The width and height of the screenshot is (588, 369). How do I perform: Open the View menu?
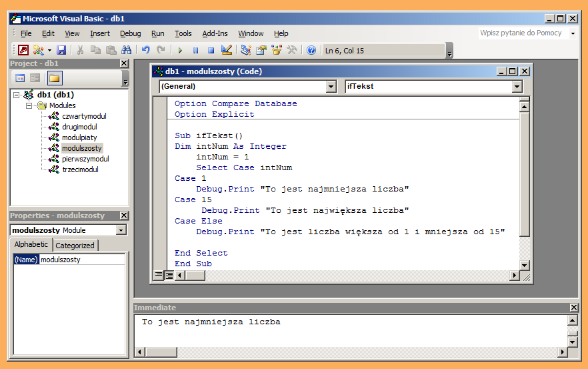coord(72,33)
